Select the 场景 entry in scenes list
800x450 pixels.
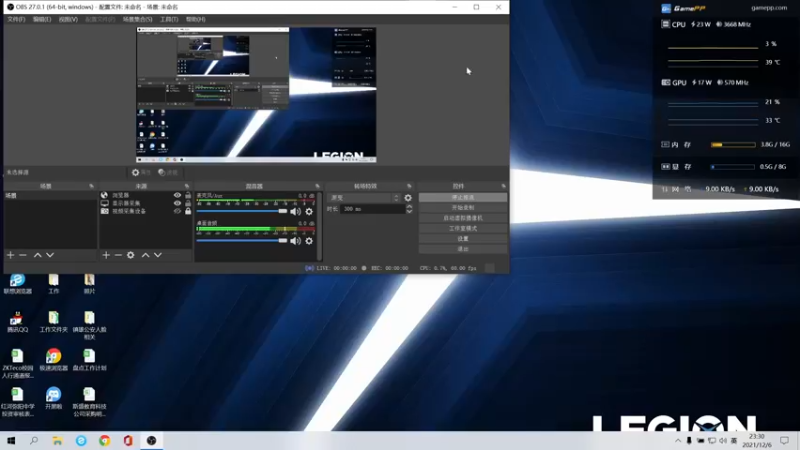coord(50,195)
